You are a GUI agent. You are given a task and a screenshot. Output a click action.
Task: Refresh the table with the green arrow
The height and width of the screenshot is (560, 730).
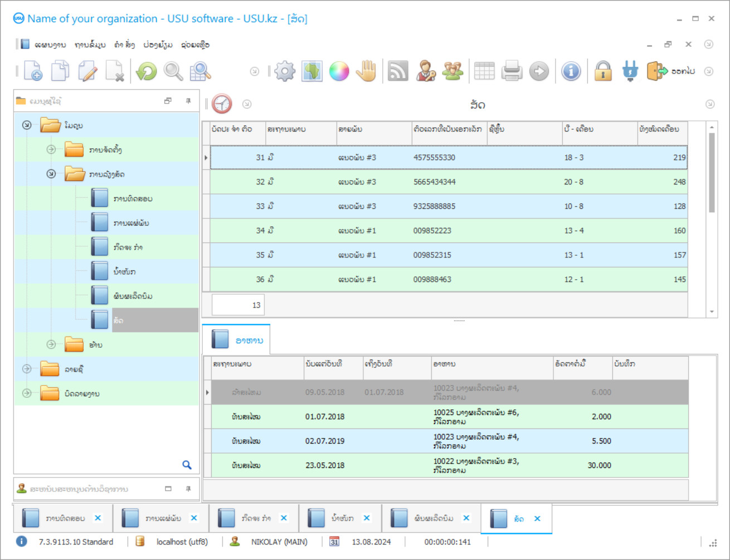147,71
